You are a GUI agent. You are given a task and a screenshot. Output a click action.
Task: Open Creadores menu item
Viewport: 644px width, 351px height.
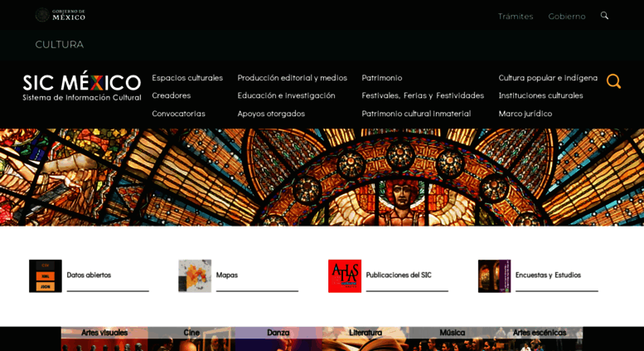pyautogui.click(x=172, y=95)
